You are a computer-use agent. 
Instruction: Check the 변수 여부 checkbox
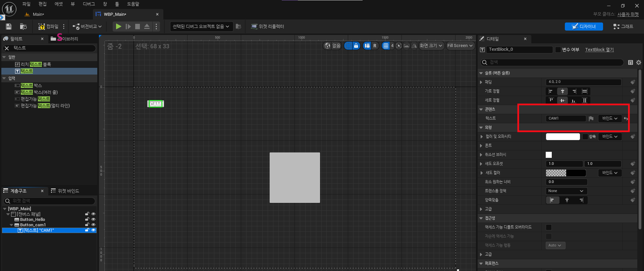pos(558,50)
